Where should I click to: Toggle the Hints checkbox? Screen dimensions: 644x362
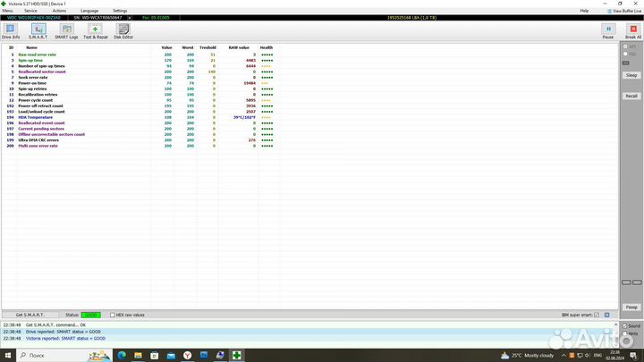coord(624,333)
